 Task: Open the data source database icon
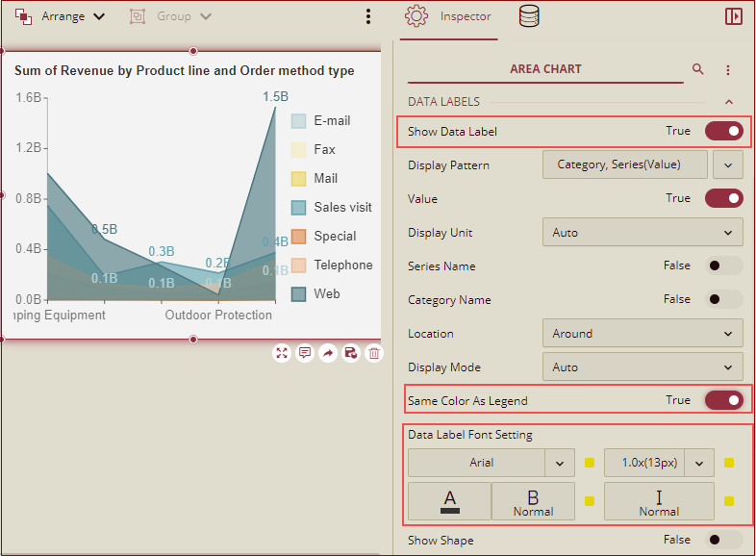click(x=528, y=16)
